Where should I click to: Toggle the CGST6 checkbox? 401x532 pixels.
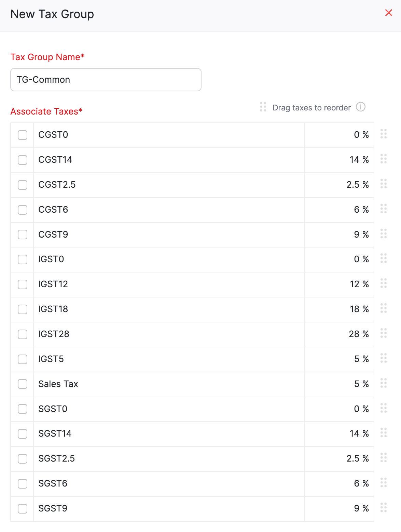[23, 210]
